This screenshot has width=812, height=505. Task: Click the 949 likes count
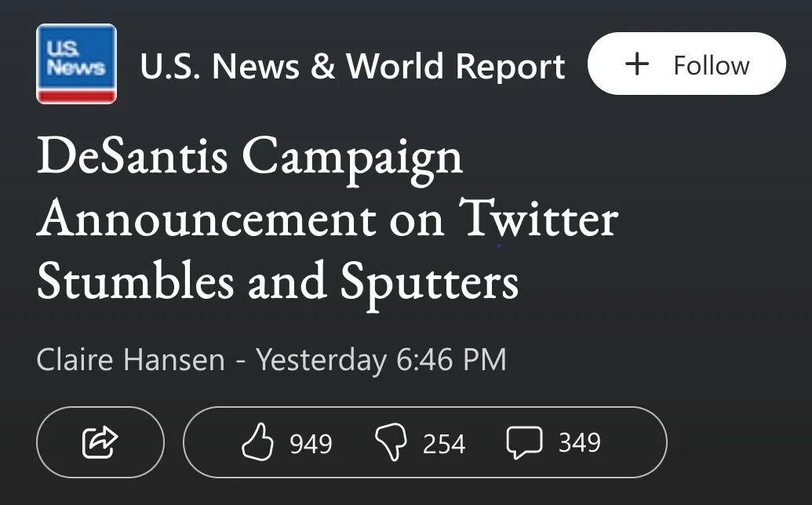click(311, 444)
